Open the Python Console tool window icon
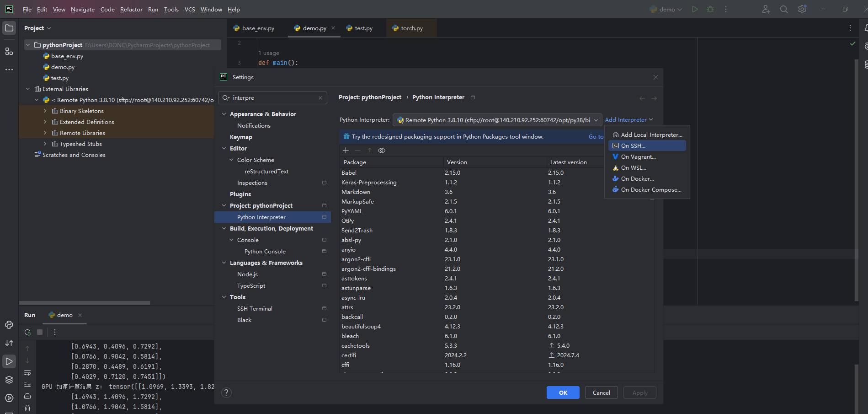This screenshot has height=414, width=868. click(9, 325)
